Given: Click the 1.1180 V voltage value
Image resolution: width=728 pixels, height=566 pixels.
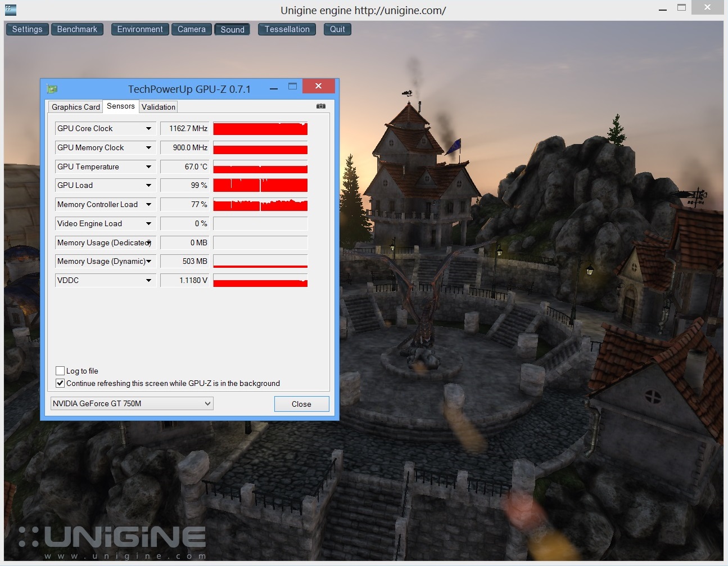Looking at the screenshot, I should (x=185, y=280).
